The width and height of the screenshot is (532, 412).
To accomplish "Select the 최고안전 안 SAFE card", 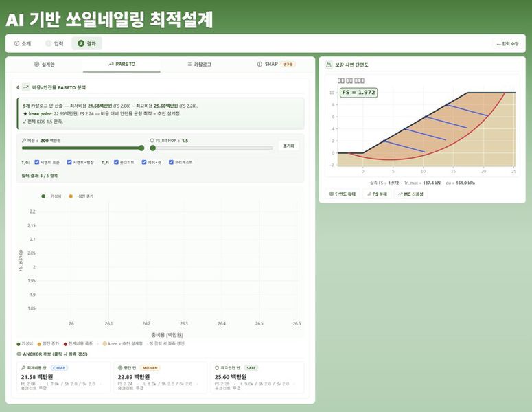I will [257, 378].
